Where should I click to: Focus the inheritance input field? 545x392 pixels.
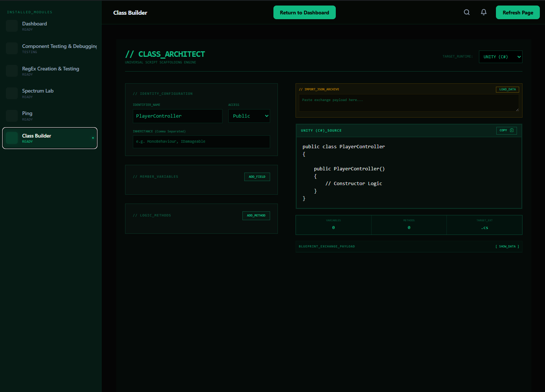(x=201, y=142)
